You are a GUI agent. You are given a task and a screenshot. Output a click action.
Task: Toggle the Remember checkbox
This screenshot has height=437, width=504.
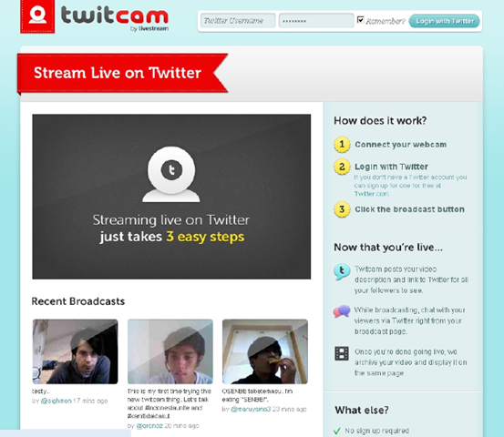point(361,20)
